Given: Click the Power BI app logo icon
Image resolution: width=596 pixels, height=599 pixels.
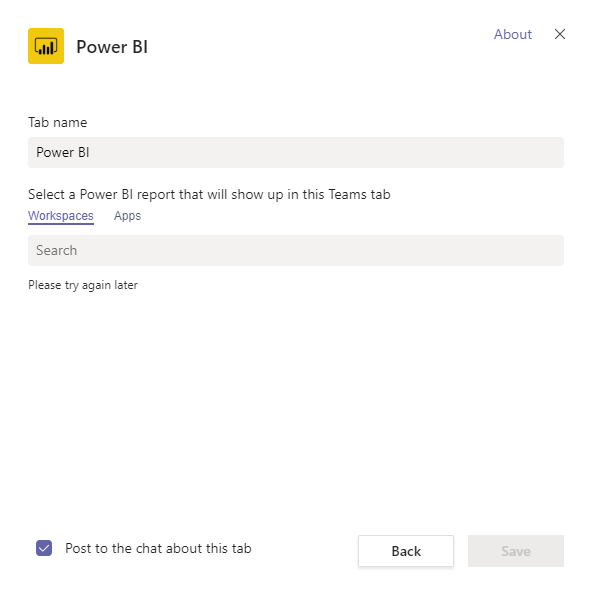Looking at the screenshot, I should click(x=46, y=46).
